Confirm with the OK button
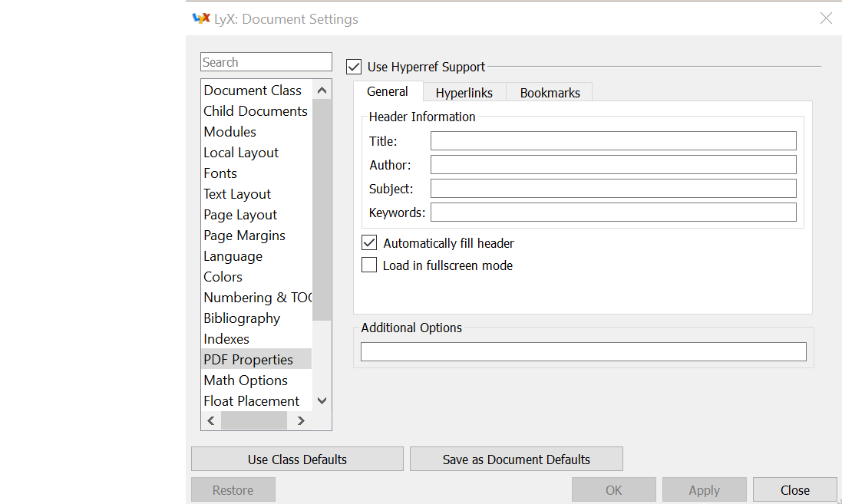Viewport: 842px width, 504px height. (614, 490)
